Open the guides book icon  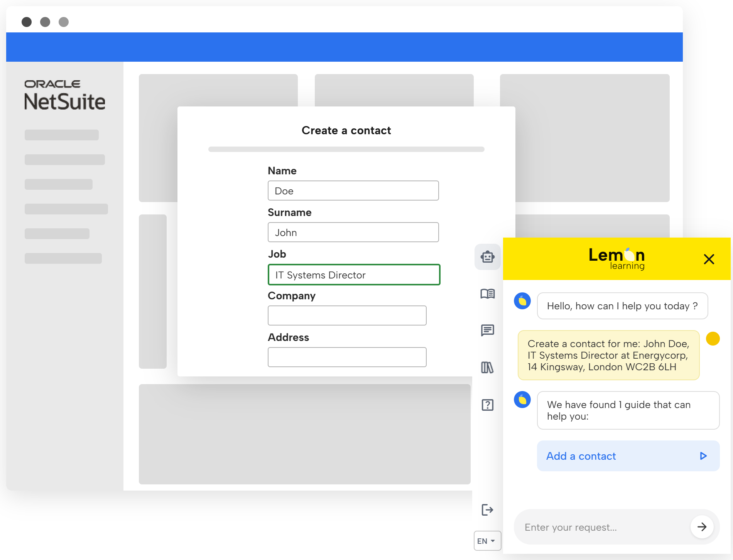[x=488, y=294]
